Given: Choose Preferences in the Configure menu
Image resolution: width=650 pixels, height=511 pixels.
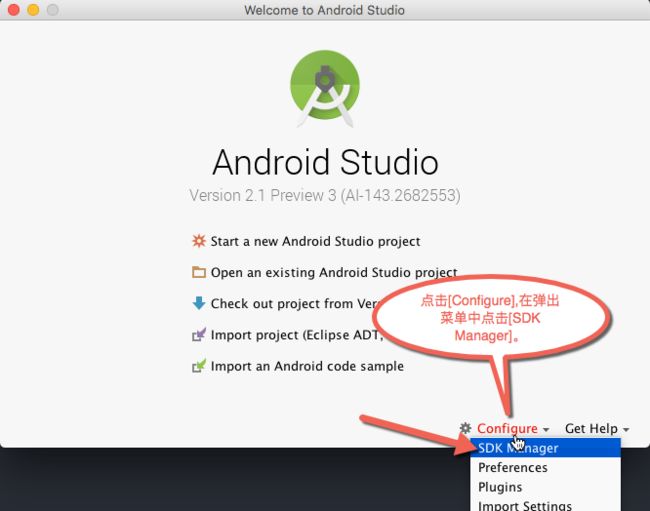Looking at the screenshot, I should [546, 467].
